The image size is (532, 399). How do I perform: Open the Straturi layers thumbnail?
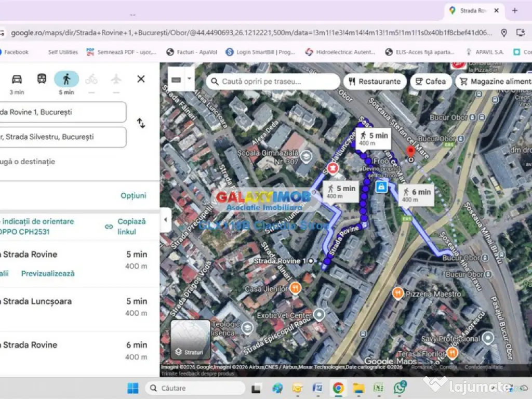(191, 339)
